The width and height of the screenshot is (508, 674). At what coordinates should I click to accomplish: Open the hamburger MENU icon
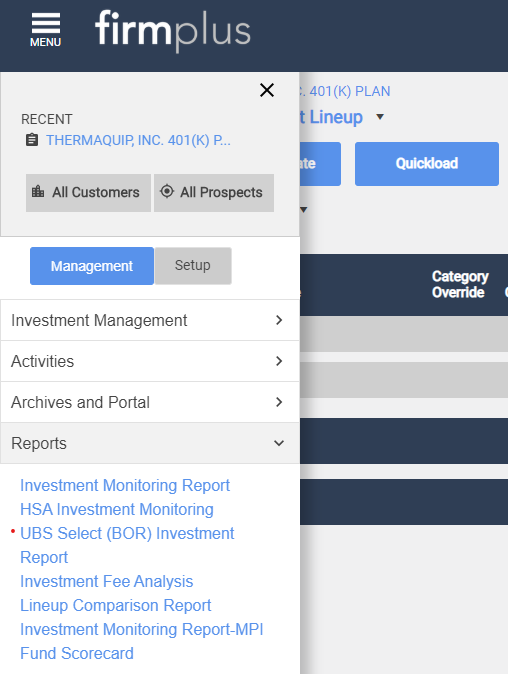46,30
